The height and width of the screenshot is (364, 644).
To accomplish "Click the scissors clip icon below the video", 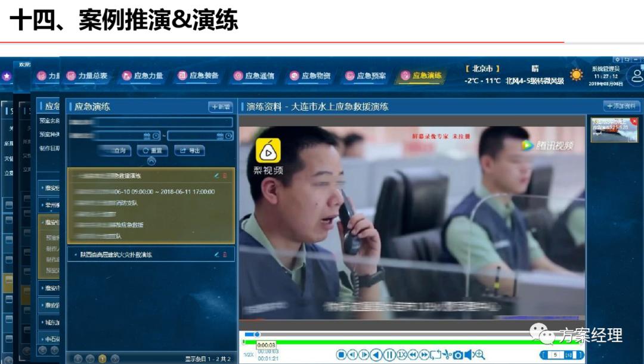I will (x=445, y=354).
